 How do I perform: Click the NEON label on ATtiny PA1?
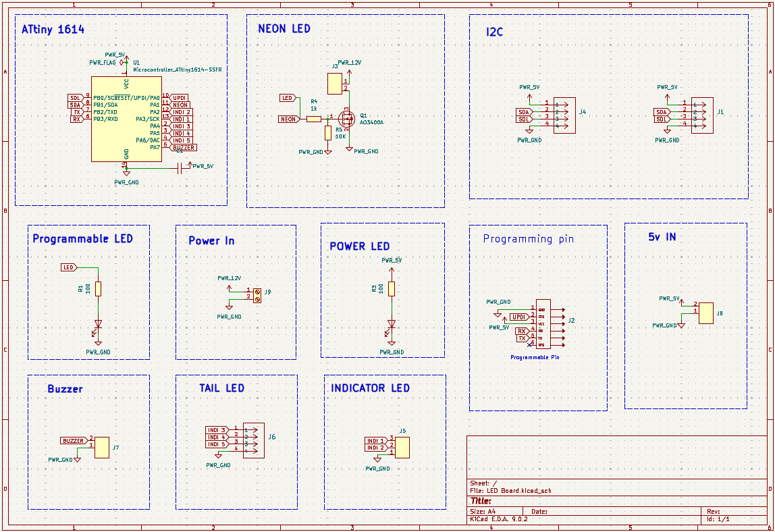coord(180,105)
